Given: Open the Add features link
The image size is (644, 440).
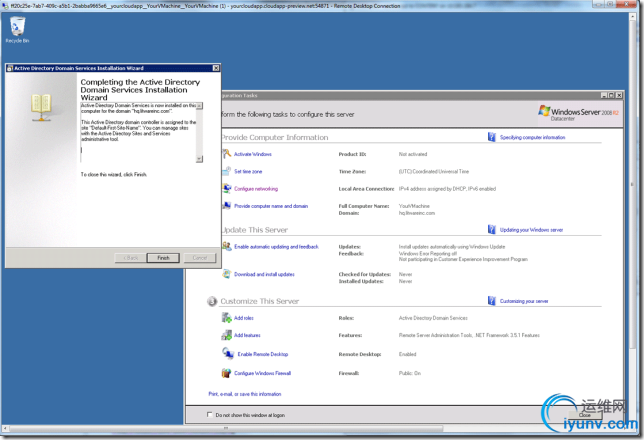Looking at the screenshot, I should 247,335.
